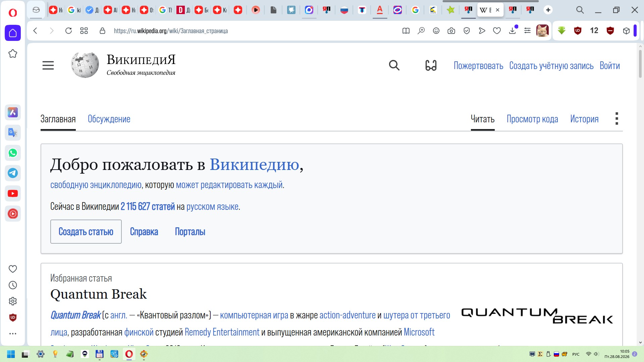Open the sidebar history clock
Viewport: 644px width, 362px height.
click(x=13, y=285)
